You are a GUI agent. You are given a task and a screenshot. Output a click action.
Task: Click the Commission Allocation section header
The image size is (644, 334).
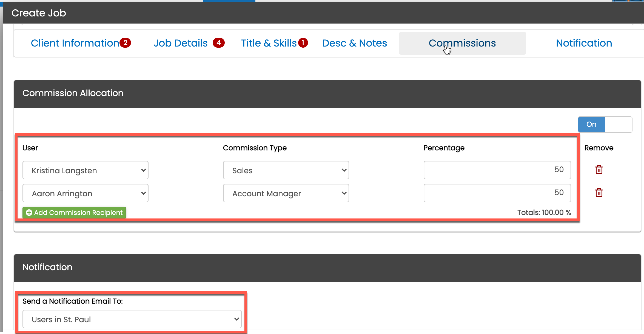point(327,94)
